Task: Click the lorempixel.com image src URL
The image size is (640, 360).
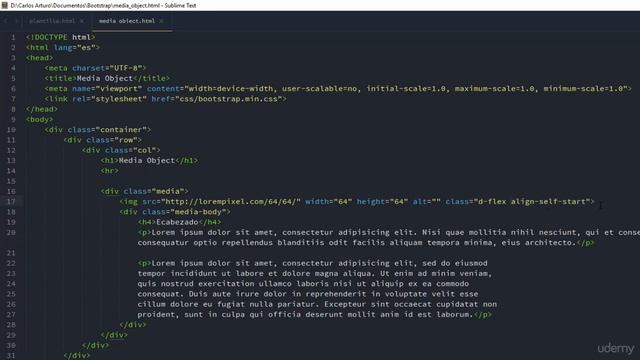Action: click(231, 202)
